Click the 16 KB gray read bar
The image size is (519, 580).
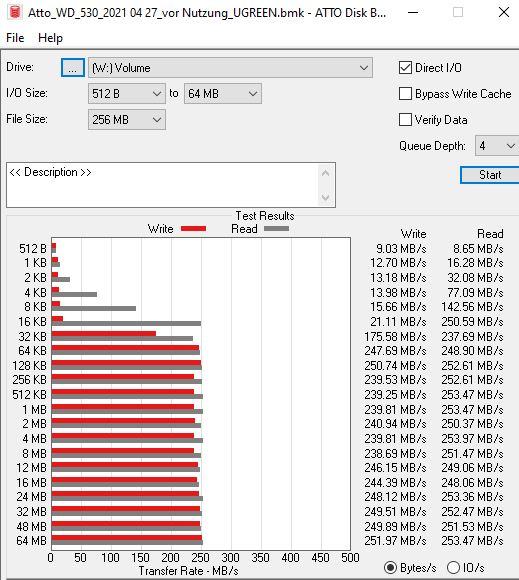(x=126, y=324)
